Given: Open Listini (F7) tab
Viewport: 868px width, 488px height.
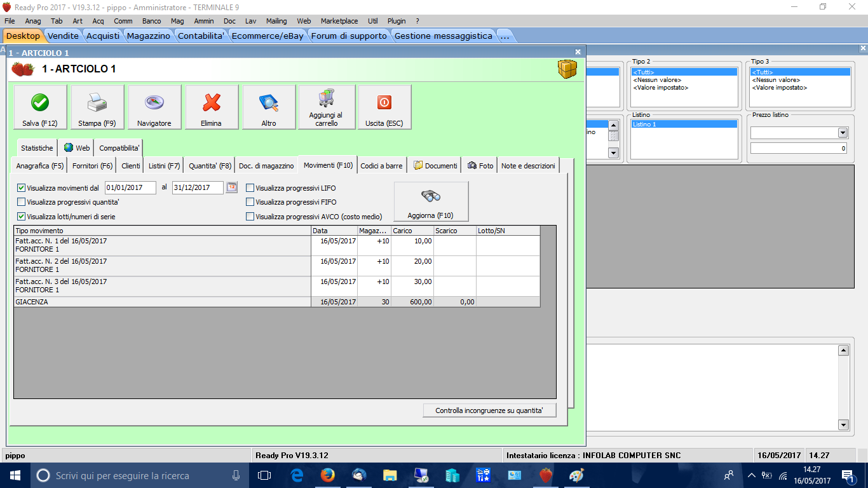Looking at the screenshot, I should point(165,166).
